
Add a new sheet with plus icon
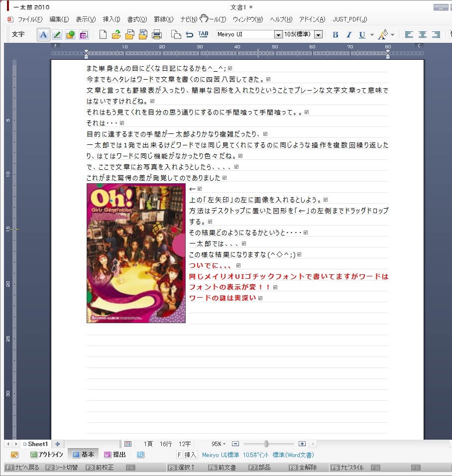pyautogui.click(x=57, y=444)
